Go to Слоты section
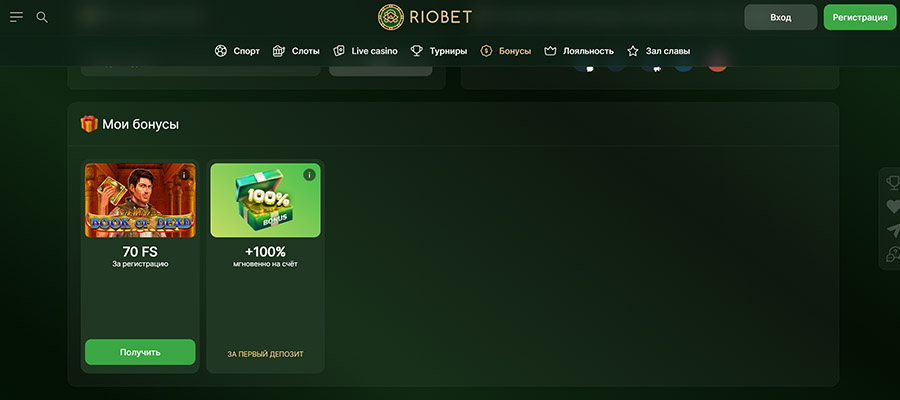Viewport: 900px width, 400px height. pos(296,51)
